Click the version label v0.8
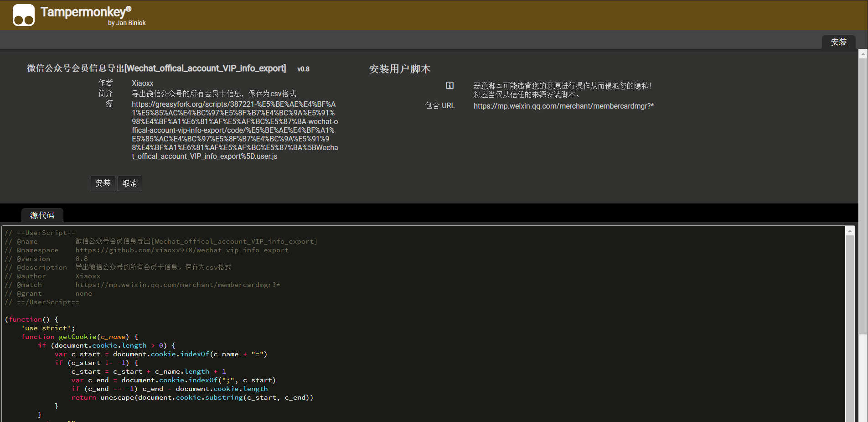This screenshot has width=868, height=422. [303, 69]
